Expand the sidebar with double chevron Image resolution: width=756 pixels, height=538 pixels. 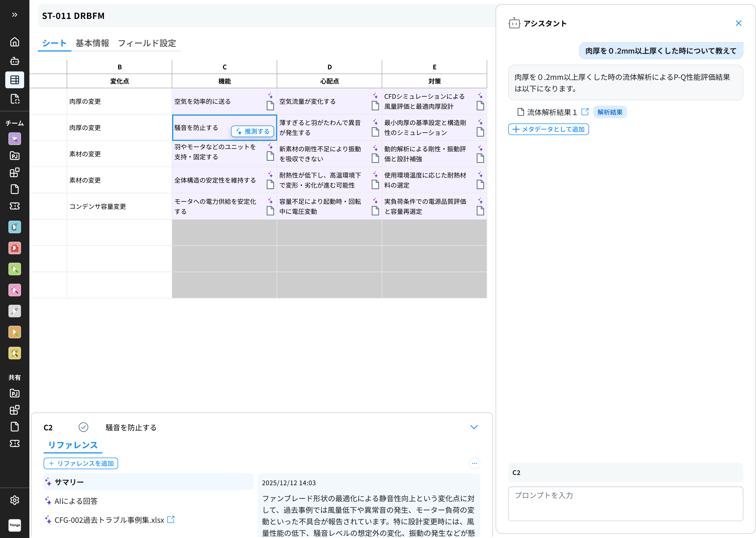pos(14,14)
